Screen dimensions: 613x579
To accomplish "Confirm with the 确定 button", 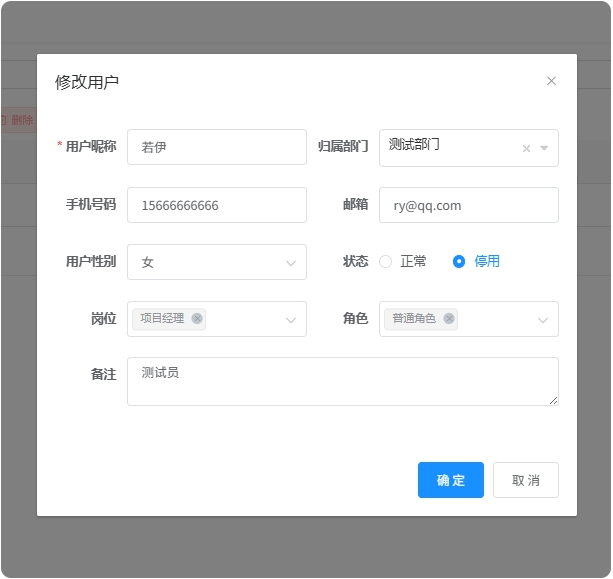I will tap(451, 480).
